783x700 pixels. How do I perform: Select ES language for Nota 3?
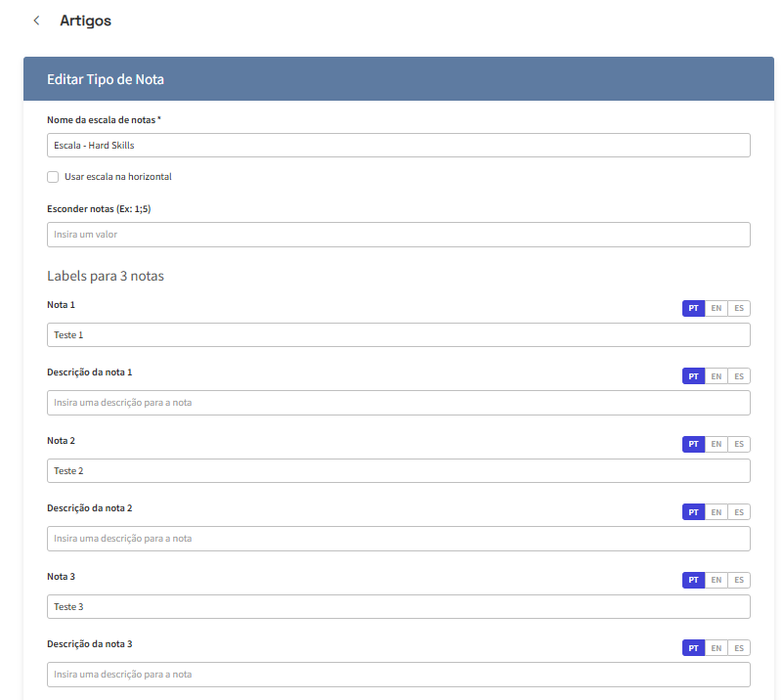[x=739, y=581]
